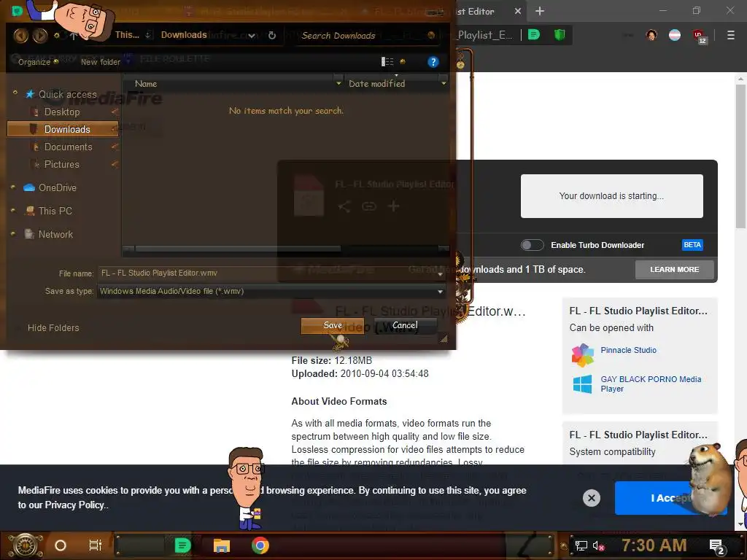747x560 pixels.
Task: Open Pictures in the navigation pane
Action: 61,164
